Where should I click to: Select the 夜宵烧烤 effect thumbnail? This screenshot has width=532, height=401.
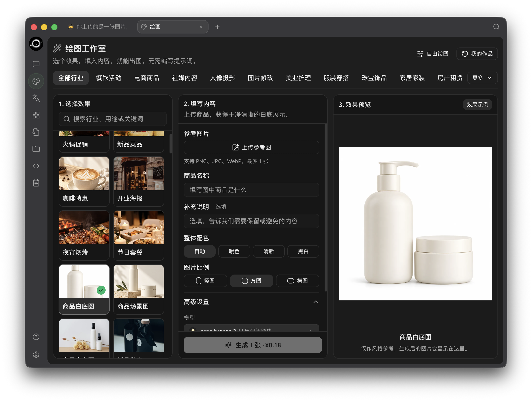click(84, 236)
